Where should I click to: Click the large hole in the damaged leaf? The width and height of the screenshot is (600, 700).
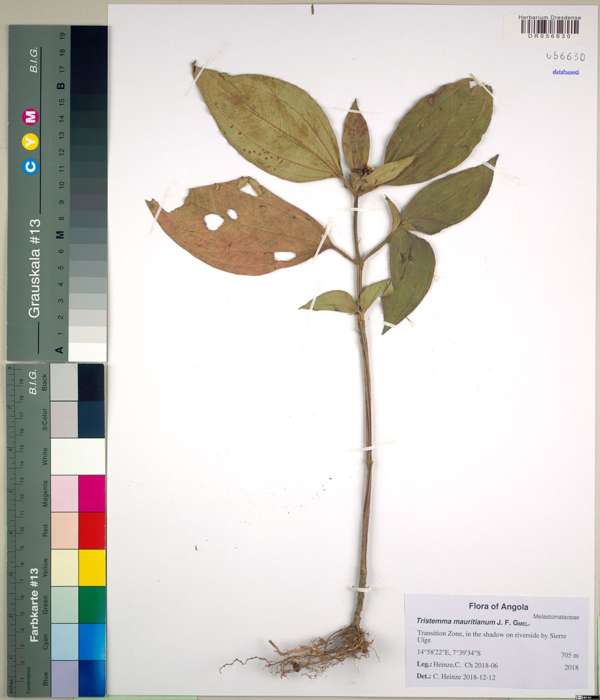214,221
